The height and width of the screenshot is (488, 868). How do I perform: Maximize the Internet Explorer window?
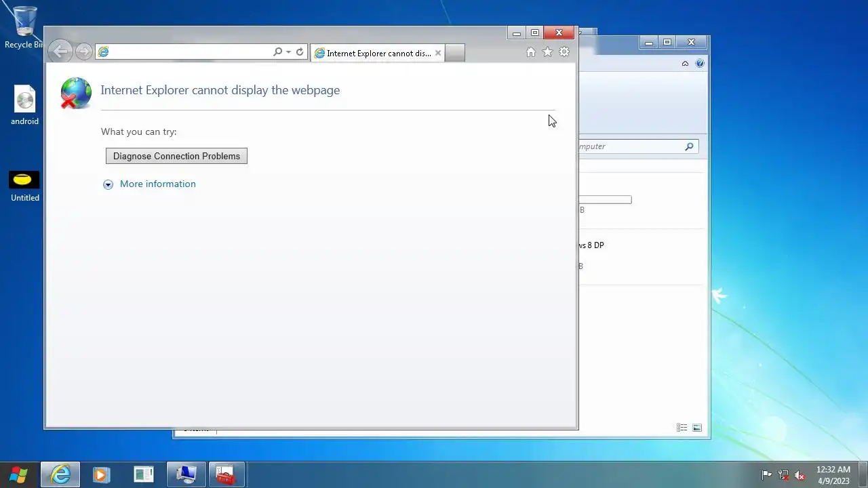(x=535, y=33)
